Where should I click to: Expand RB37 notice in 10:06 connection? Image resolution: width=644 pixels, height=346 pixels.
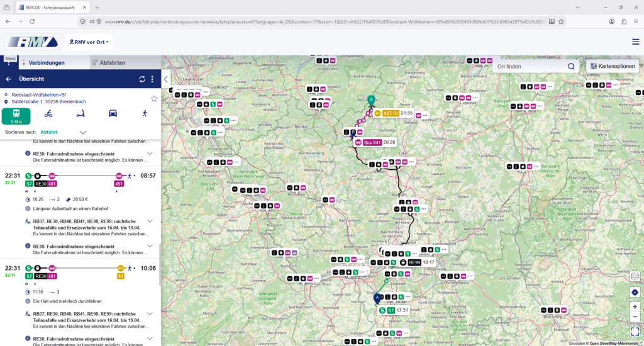click(x=150, y=313)
